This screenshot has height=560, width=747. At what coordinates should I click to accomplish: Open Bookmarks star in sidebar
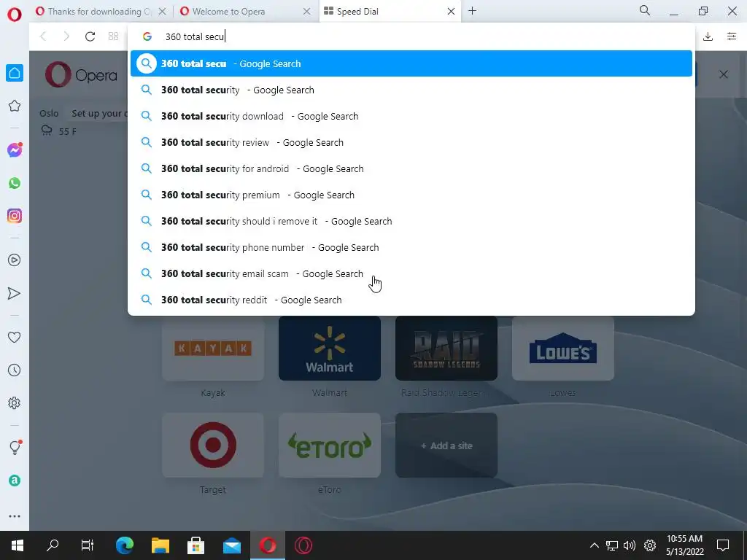point(15,106)
